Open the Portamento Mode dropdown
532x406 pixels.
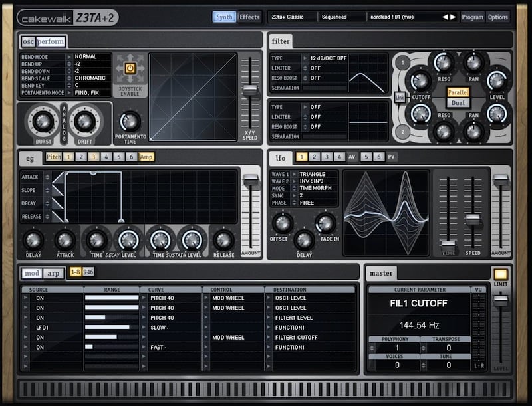pos(69,92)
